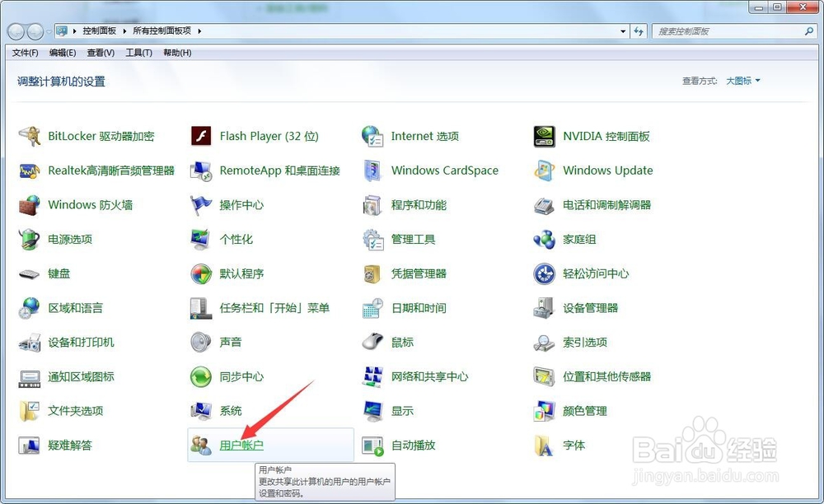Expand the 大图标 view mode dropdown
The height and width of the screenshot is (504, 824).
tap(743, 81)
